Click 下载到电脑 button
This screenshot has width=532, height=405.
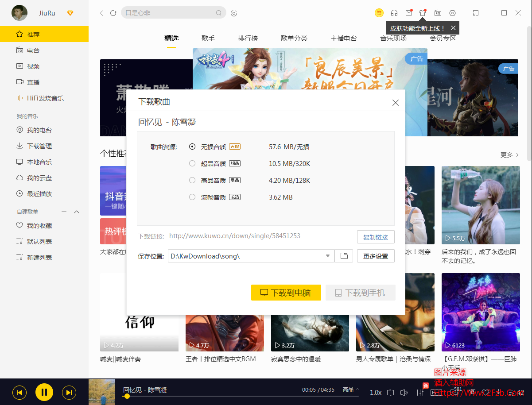286,293
